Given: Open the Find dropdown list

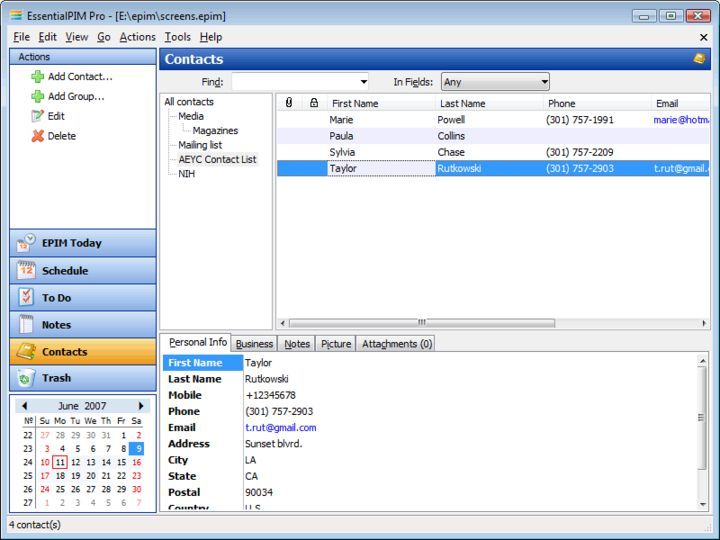Looking at the screenshot, I should pos(364,82).
